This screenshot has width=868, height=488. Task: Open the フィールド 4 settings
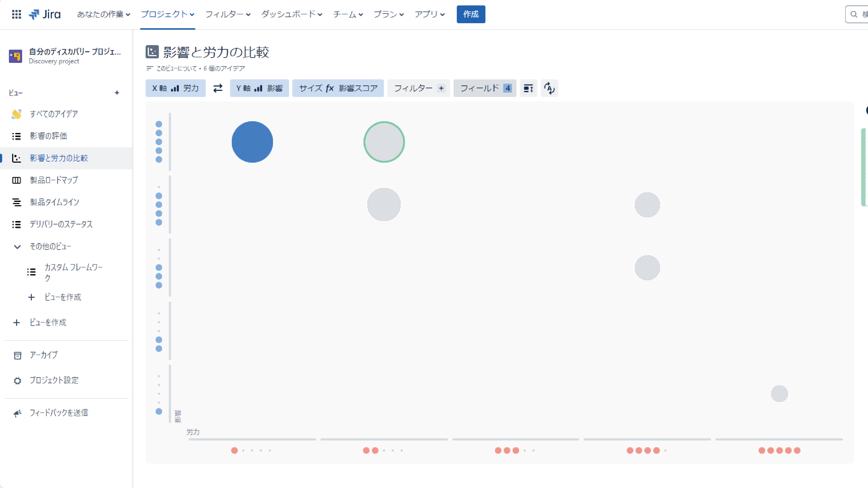[485, 88]
